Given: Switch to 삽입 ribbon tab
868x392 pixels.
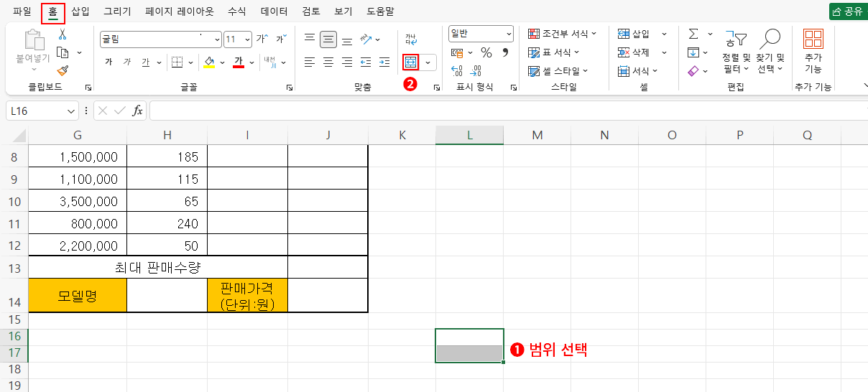Looking at the screenshot, I should pos(80,11).
